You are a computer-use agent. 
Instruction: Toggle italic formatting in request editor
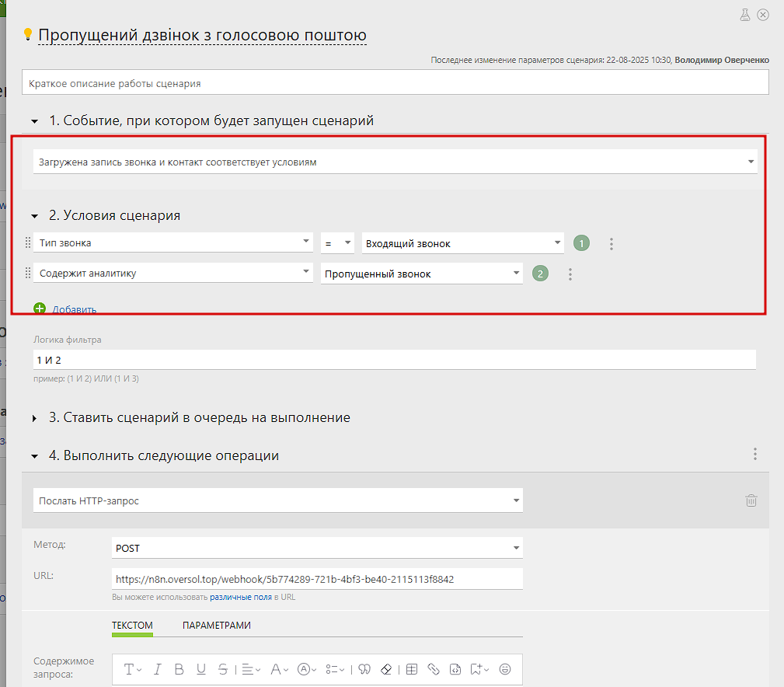click(158, 669)
